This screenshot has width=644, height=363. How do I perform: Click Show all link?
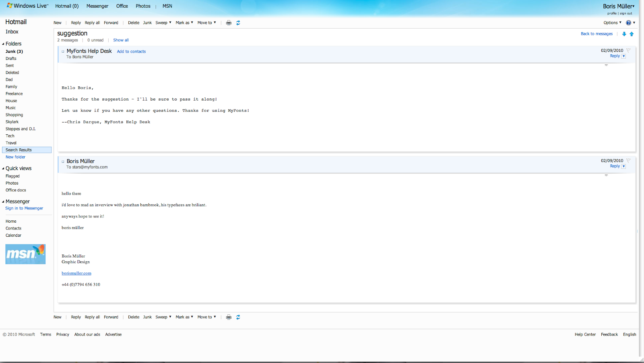(x=121, y=40)
